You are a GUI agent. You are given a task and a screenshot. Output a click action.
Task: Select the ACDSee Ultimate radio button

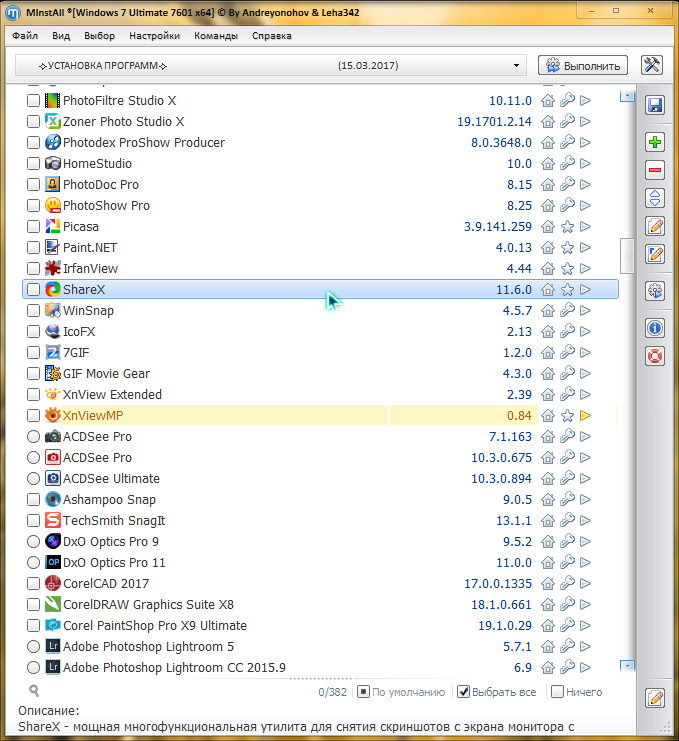click(x=33, y=478)
